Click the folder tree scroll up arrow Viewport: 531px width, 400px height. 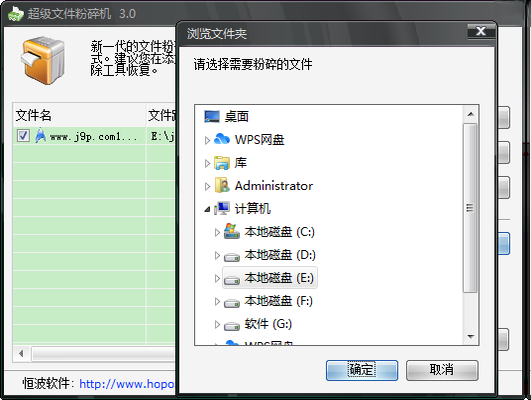pyautogui.click(x=470, y=114)
